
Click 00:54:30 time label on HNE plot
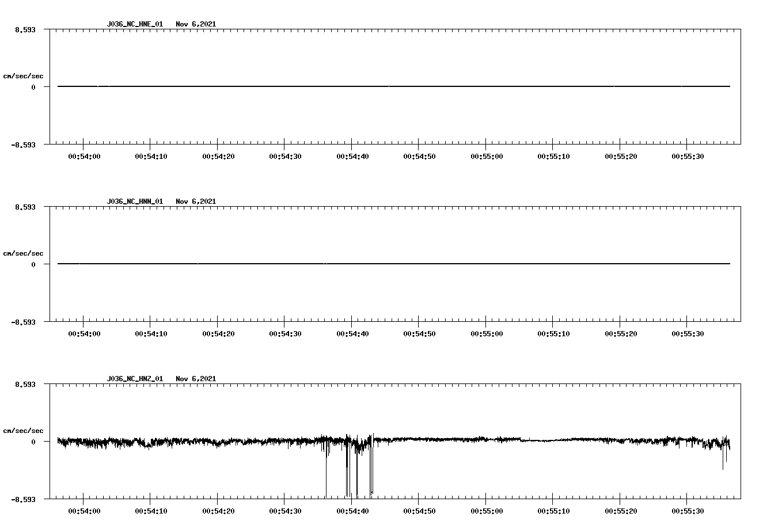(x=285, y=157)
